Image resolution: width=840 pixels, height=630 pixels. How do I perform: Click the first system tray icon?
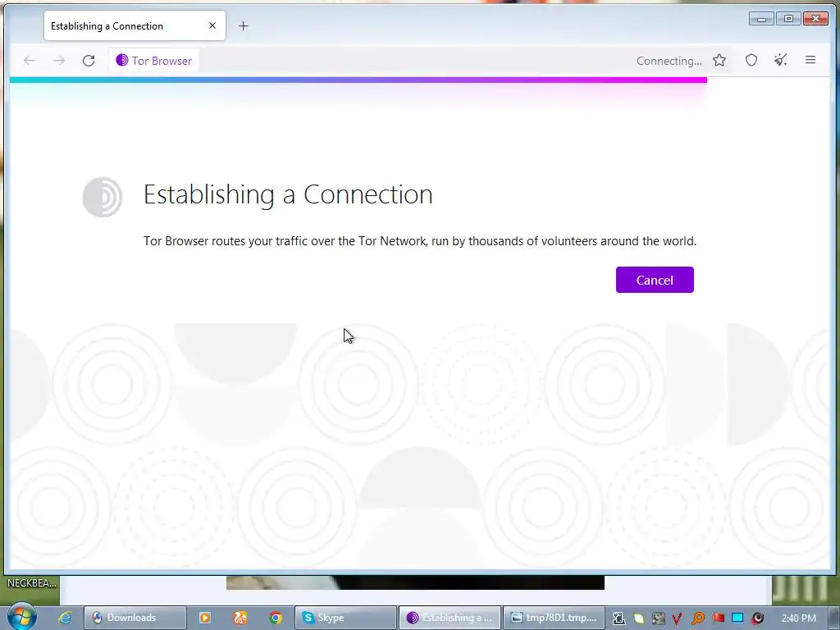[x=619, y=619]
